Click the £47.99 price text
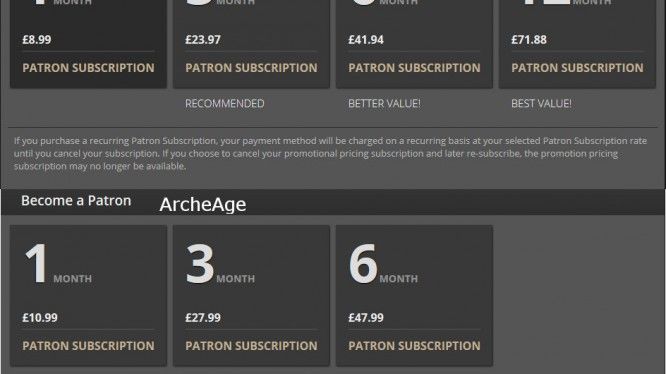Viewport: 666px width, 374px height. point(366,318)
